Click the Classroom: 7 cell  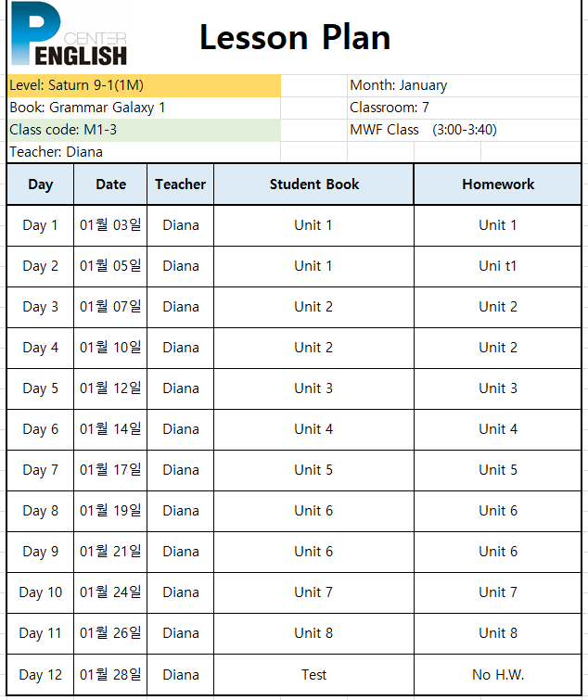tap(465, 108)
